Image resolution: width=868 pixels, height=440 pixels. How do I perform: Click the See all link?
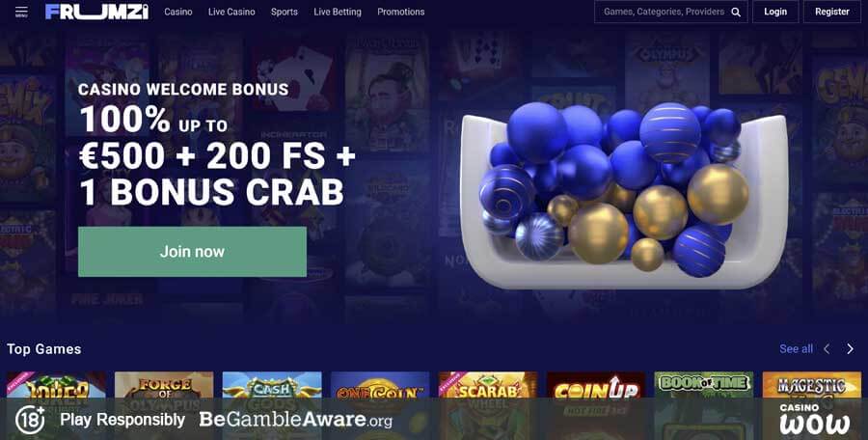tap(796, 348)
